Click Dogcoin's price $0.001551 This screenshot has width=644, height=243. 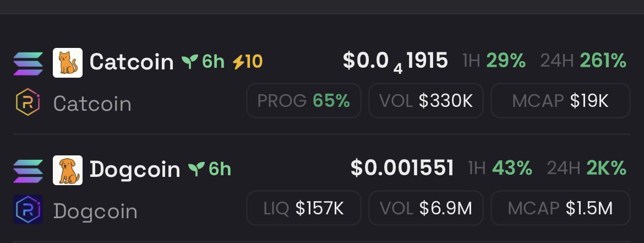click(402, 169)
